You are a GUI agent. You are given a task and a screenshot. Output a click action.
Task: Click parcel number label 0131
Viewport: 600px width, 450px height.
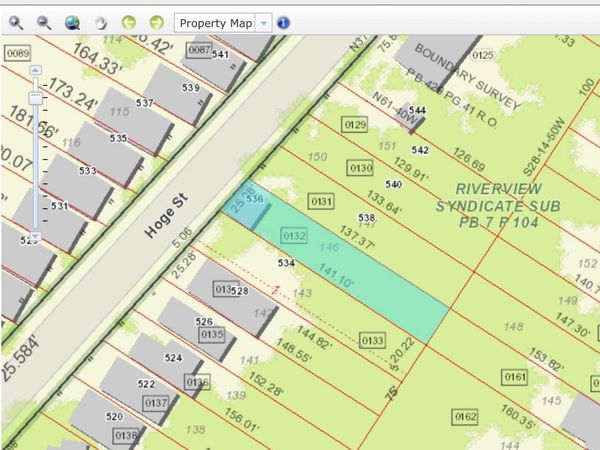[321, 202]
